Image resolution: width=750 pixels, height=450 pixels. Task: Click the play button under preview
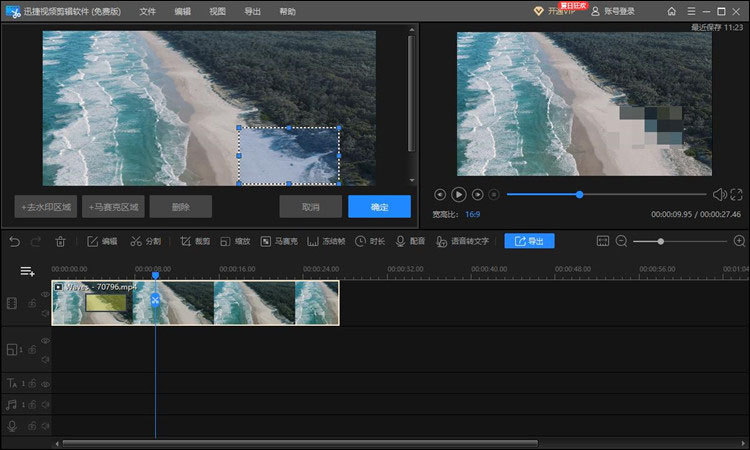pos(458,195)
